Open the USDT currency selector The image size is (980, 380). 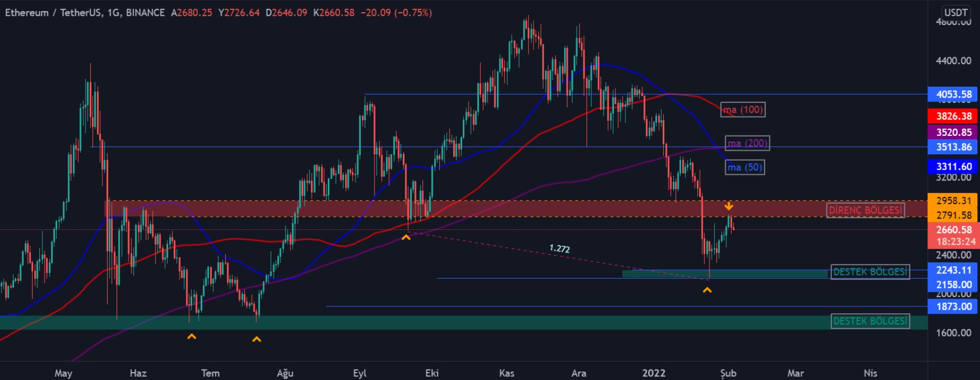(955, 13)
